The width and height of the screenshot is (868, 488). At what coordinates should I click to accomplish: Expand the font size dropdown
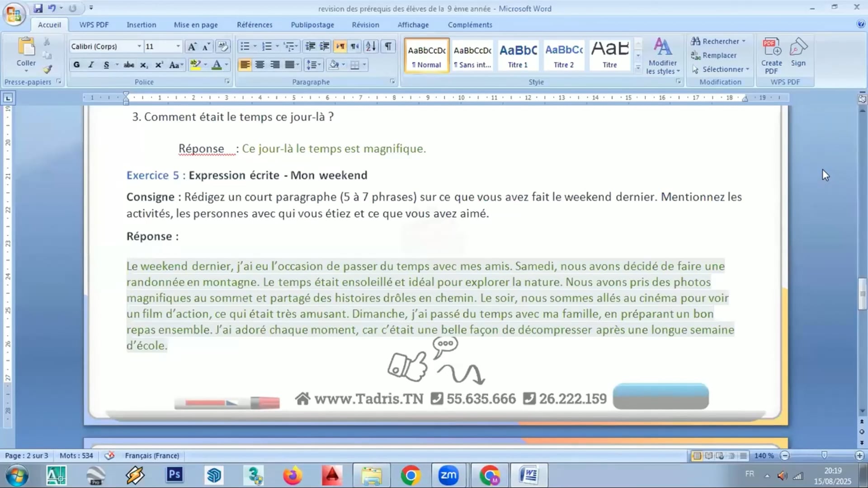[x=178, y=47]
